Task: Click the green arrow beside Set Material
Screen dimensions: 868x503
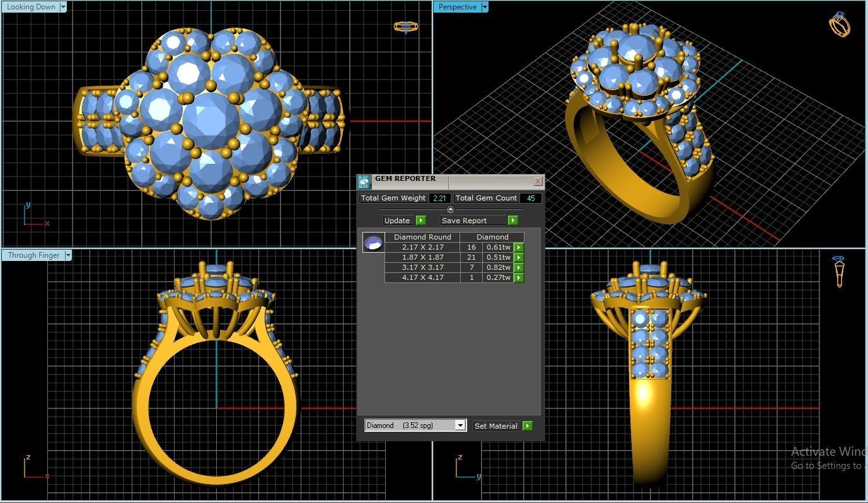Action: coord(527,426)
